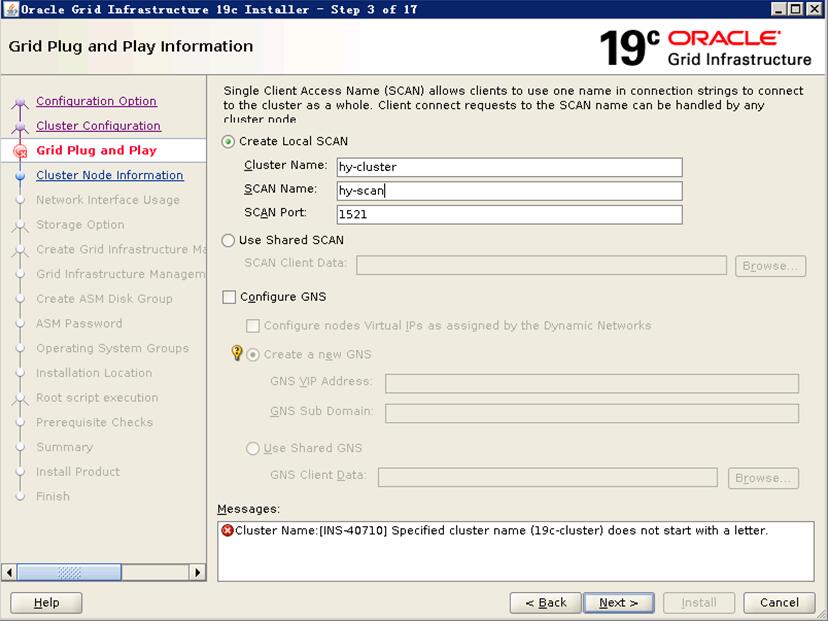
Task: Select the Grid Plug and Play step
Action: coord(97,150)
